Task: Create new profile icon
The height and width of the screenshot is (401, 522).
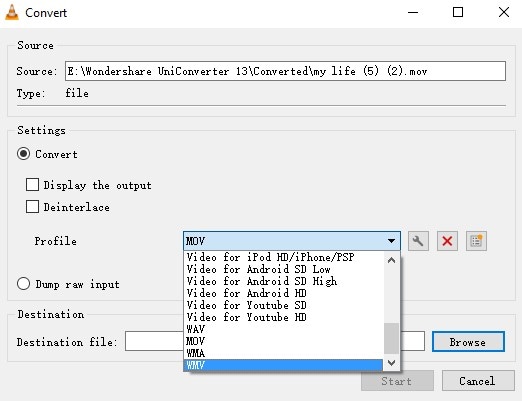Action: pos(476,241)
